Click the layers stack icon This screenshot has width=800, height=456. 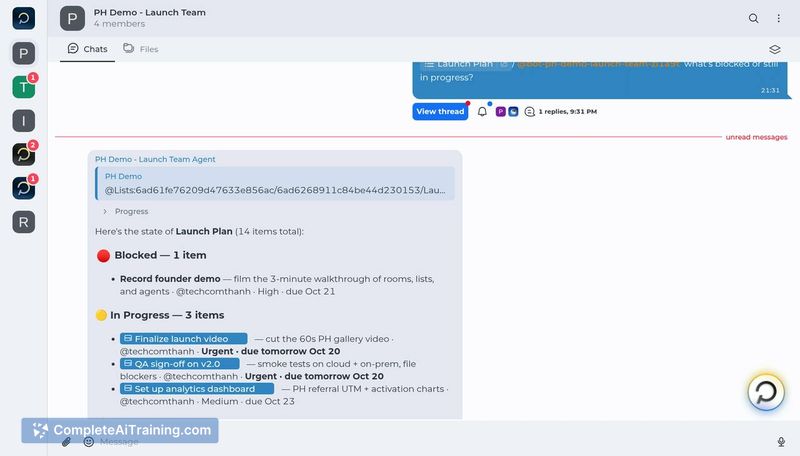[774, 49]
